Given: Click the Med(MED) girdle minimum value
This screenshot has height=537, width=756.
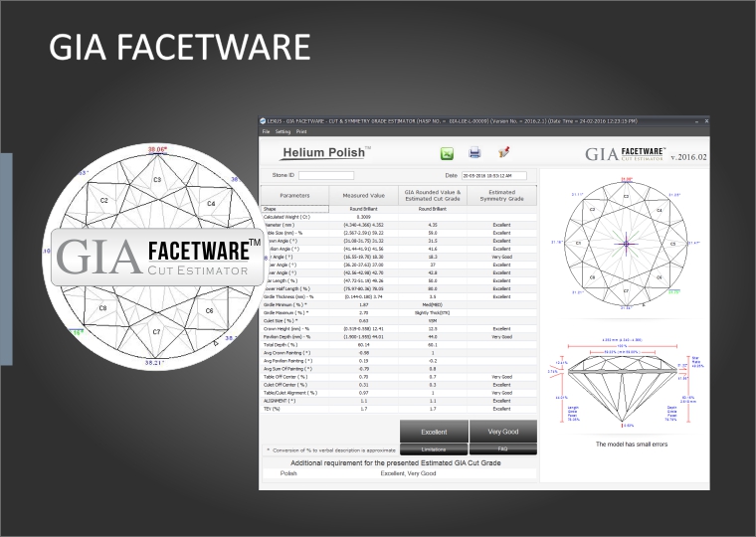Looking at the screenshot, I should tap(433, 305).
